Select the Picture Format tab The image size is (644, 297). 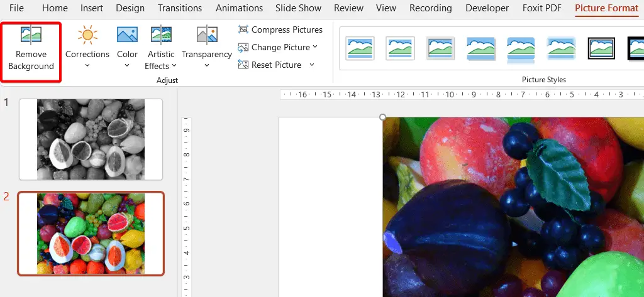pyautogui.click(x=607, y=8)
